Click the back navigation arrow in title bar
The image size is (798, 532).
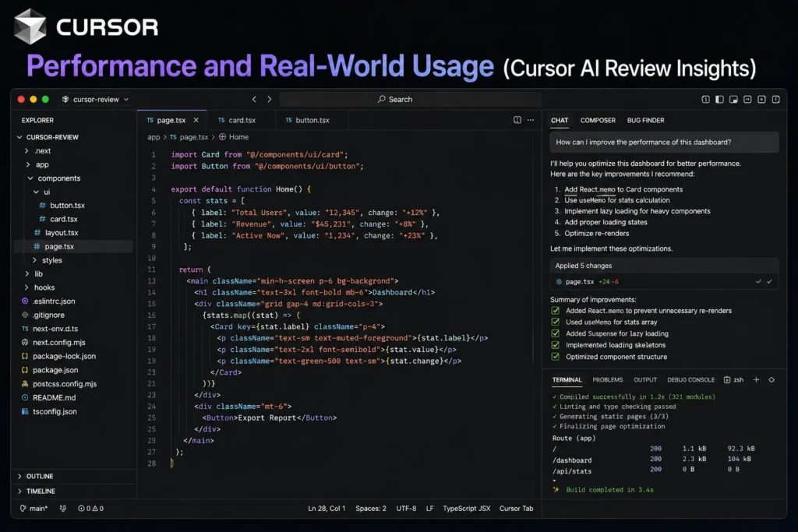(255, 99)
